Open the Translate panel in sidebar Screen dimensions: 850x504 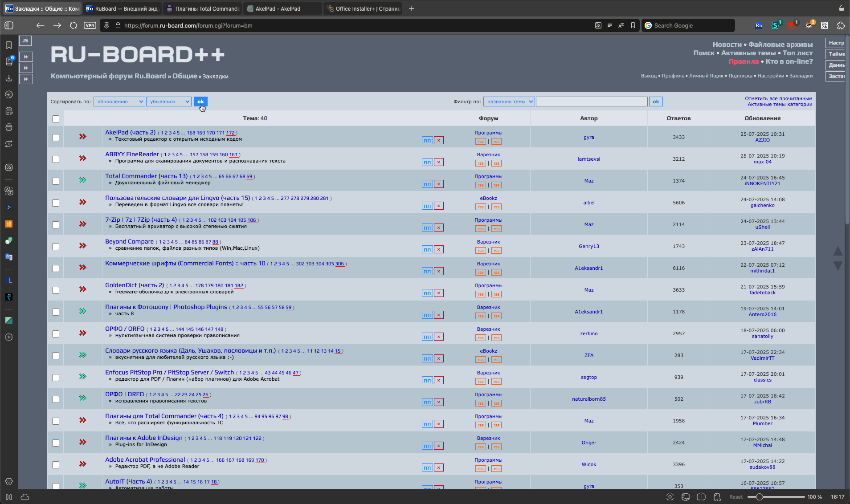pyautogui.click(x=9, y=191)
